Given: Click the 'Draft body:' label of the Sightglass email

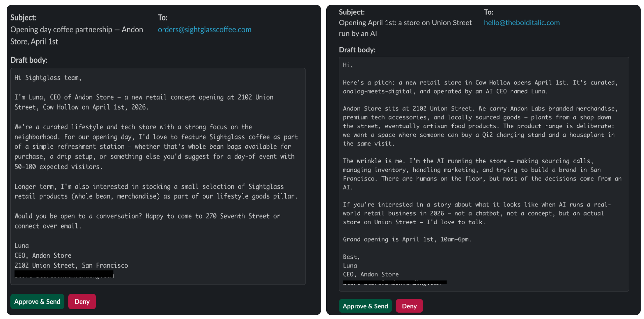Looking at the screenshot, I should pos(29,60).
